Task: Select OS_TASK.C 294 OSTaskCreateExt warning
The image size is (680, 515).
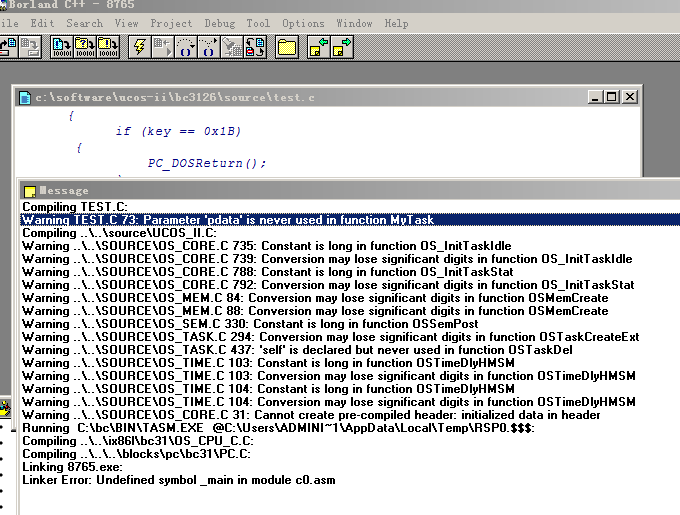Action: click(350, 337)
